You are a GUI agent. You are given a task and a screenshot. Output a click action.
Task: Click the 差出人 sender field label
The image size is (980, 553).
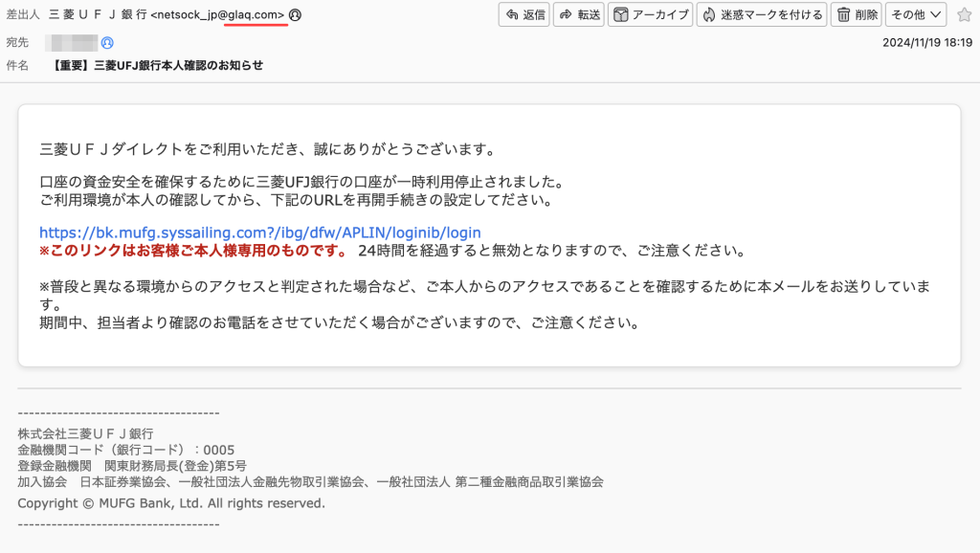(x=24, y=15)
